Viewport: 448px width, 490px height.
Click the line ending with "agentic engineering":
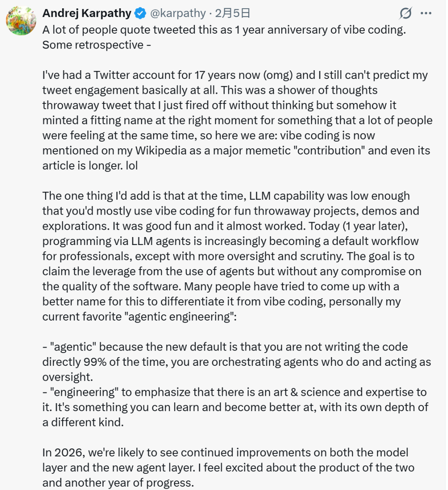click(139, 317)
